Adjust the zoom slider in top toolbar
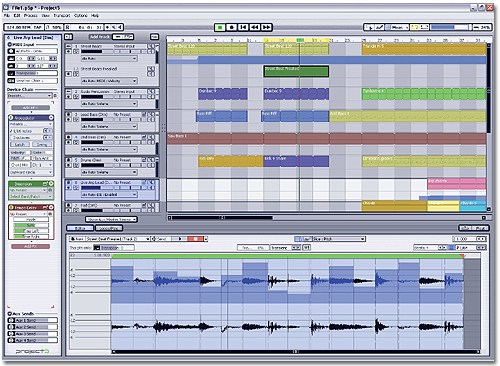Screen dimensions: 500x366 pos(450,27)
